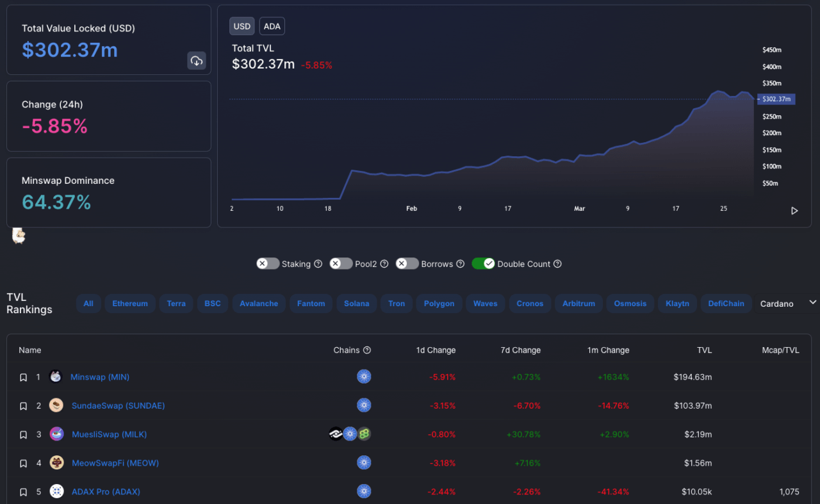The image size is (820, 504).
Task: Disable the Double Count toggle
Action: [x=483, y=264]
